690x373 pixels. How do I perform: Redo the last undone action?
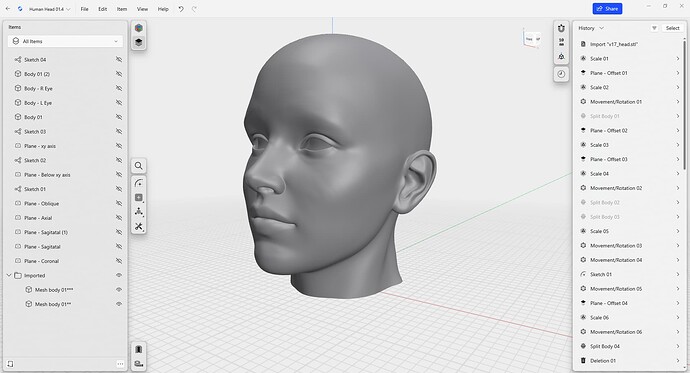[194, 9]
